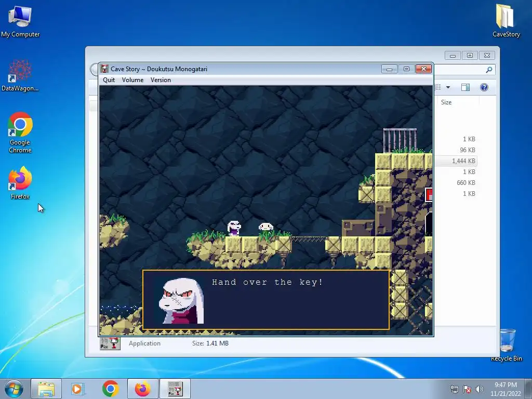This screenshot has height=399, width=532.
Task: Launch Windows Media Player from taskbar
Action: [77, 389]
